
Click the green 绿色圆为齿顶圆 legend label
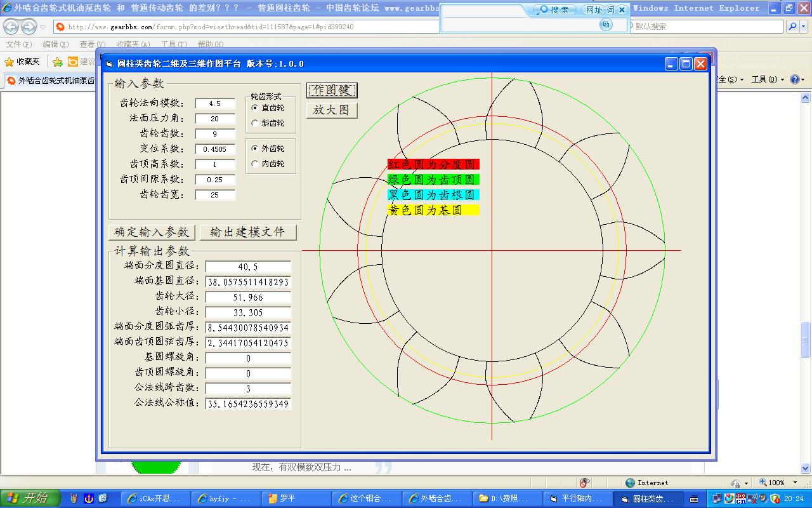click(x=433, y=180)
